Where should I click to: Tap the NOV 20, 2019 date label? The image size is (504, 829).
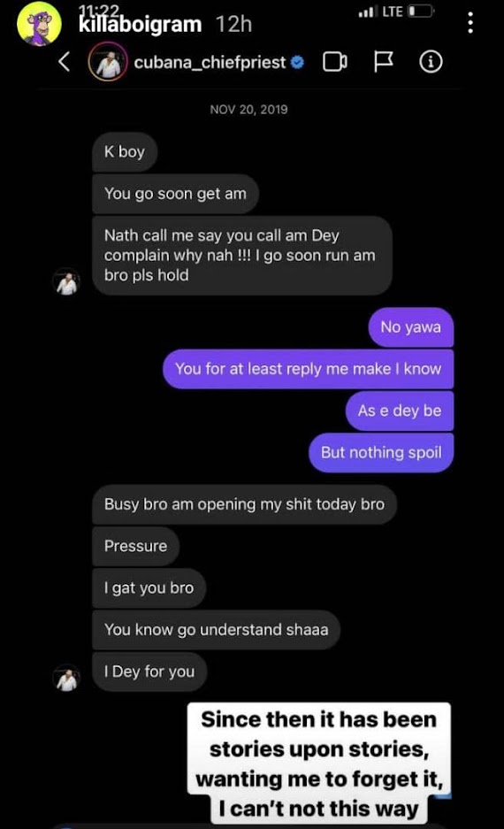click(248, 110)
